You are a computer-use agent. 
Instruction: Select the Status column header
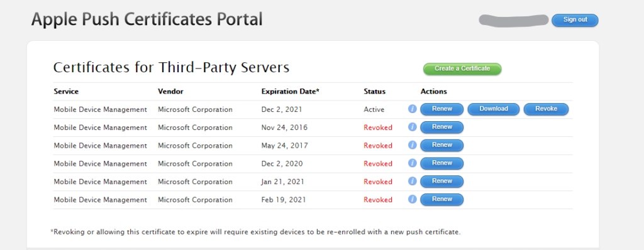click(x=374, y=92)
